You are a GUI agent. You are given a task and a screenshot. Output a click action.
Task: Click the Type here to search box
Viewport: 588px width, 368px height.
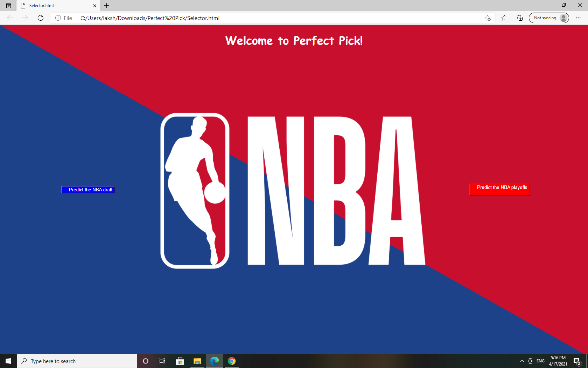[77, 361]
